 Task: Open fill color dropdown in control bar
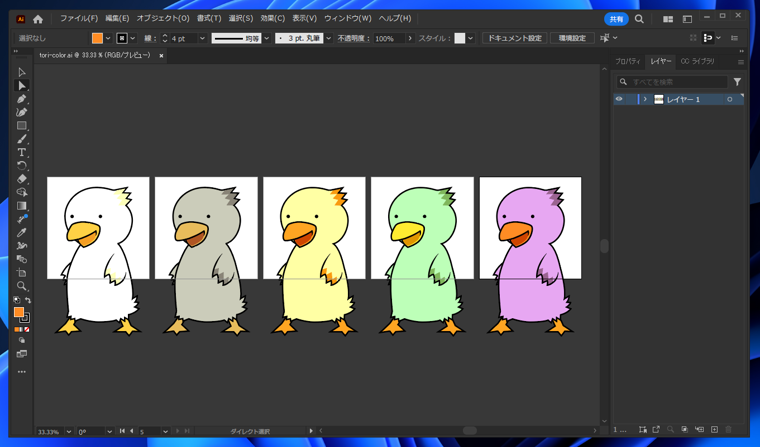click(108, 38)
